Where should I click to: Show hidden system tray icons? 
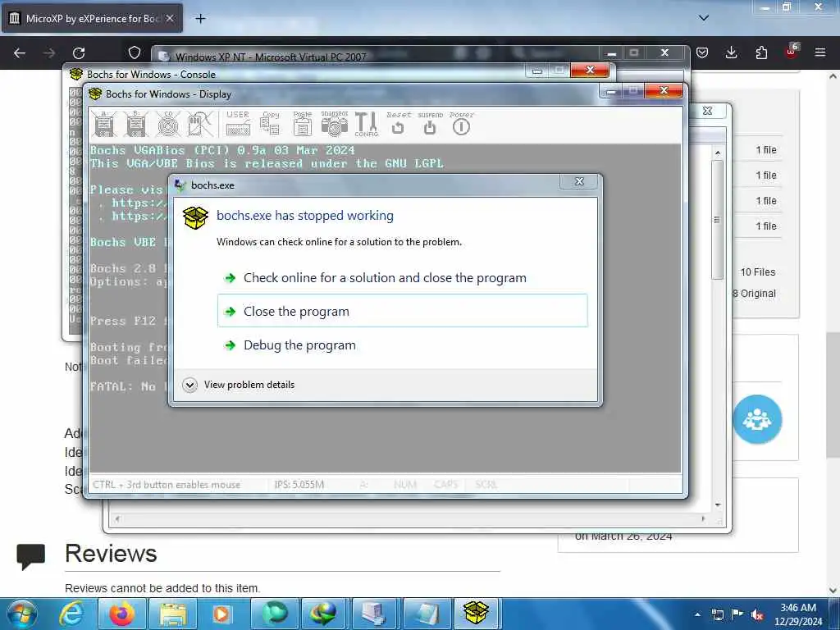click(x=697, y=614)
